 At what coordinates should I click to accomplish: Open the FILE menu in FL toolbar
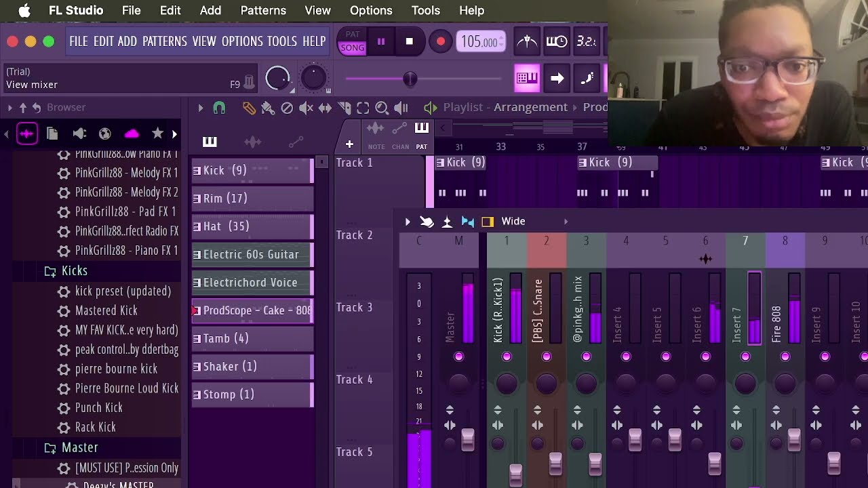pos(79,41)
